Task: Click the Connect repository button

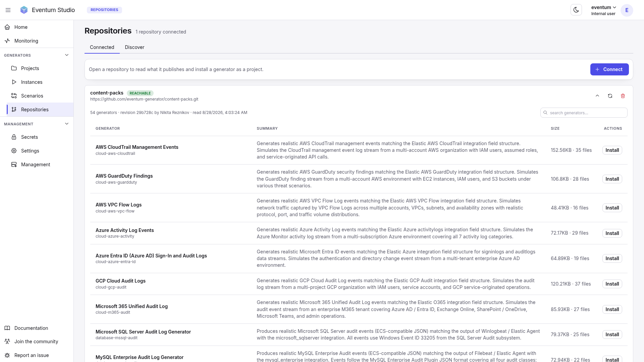Action: click(x=609, y=69)
